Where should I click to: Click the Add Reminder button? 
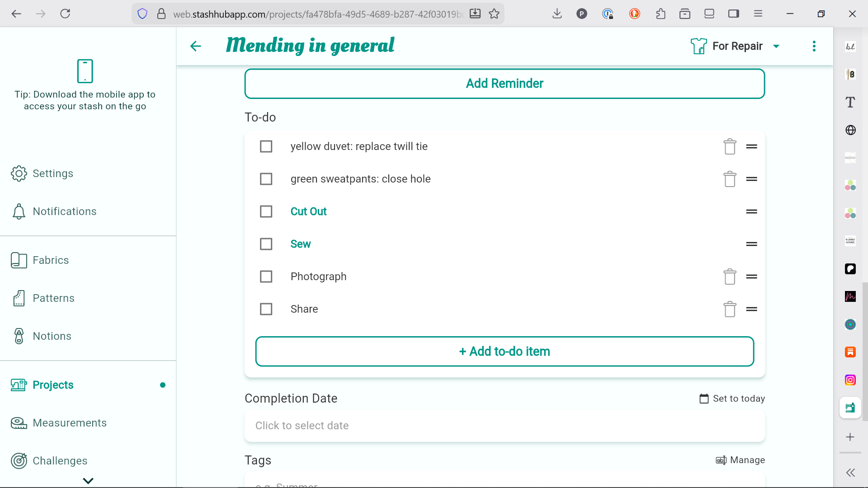pos(505,84)
